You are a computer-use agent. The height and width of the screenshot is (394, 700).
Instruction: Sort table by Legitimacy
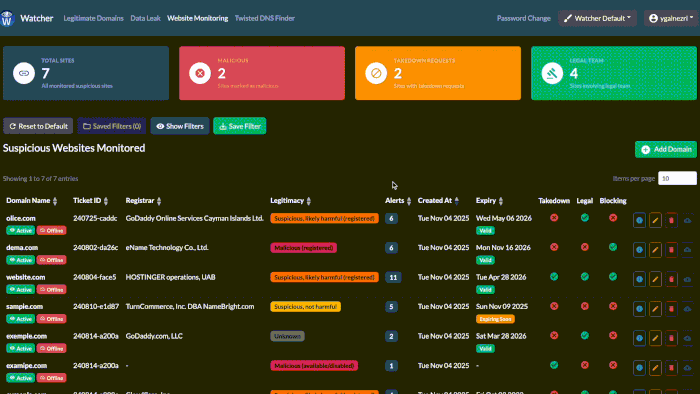coord(291,201)
